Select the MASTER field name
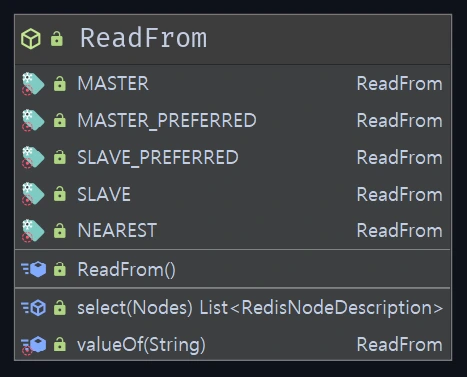Image resolution: width=467 pixels, height=377 pixels. pos(113,83)
